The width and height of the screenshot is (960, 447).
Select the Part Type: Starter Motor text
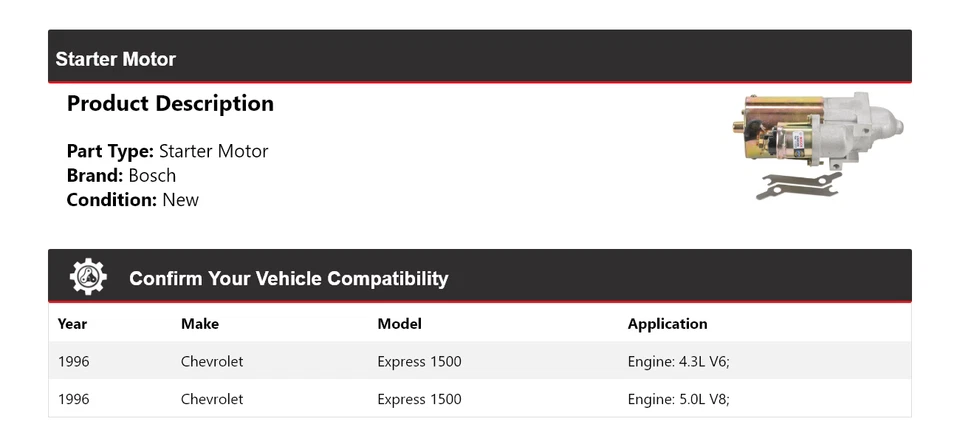point(167,152)
